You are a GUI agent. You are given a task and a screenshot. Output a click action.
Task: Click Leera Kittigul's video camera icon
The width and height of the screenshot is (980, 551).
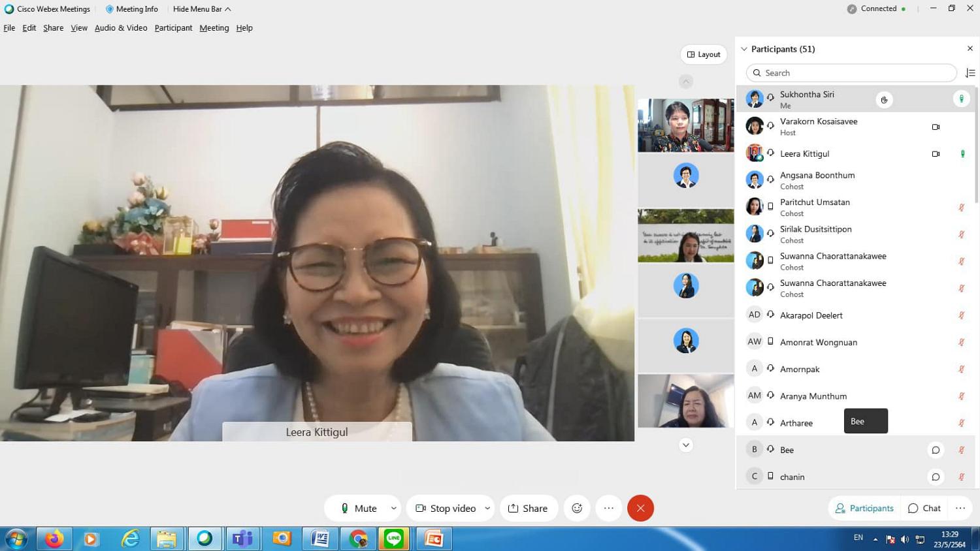936,154
